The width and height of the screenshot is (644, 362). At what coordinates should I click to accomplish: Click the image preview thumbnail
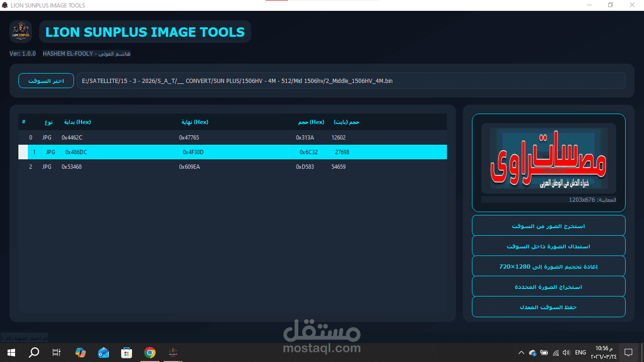[x=548, y=159]
